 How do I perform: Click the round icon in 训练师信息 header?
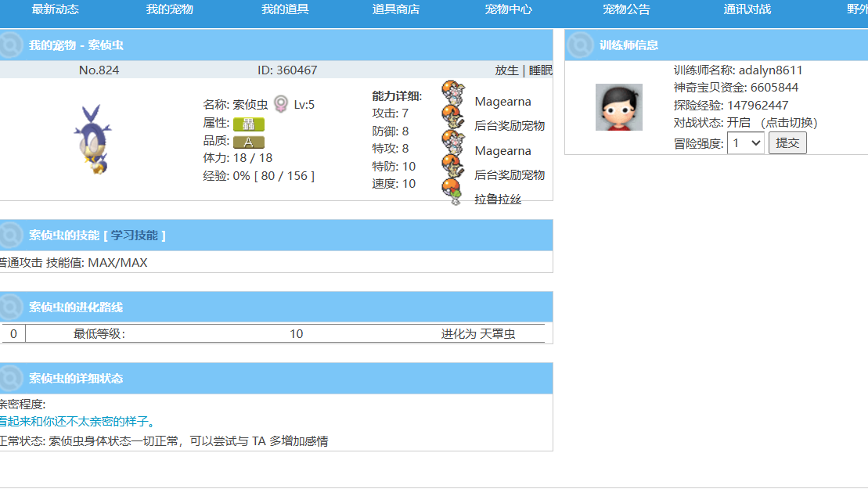pyautogui.click(x=579, y=45)
